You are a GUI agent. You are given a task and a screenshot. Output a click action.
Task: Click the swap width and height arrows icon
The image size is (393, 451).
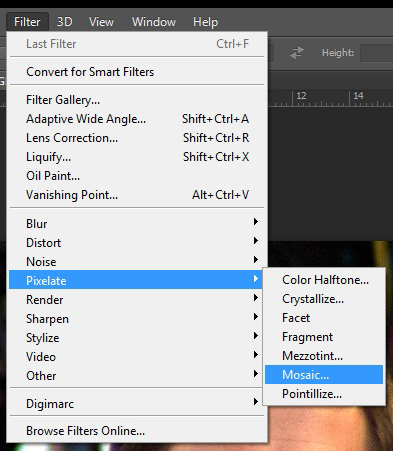pyautogui.click(x=297, y=53)
